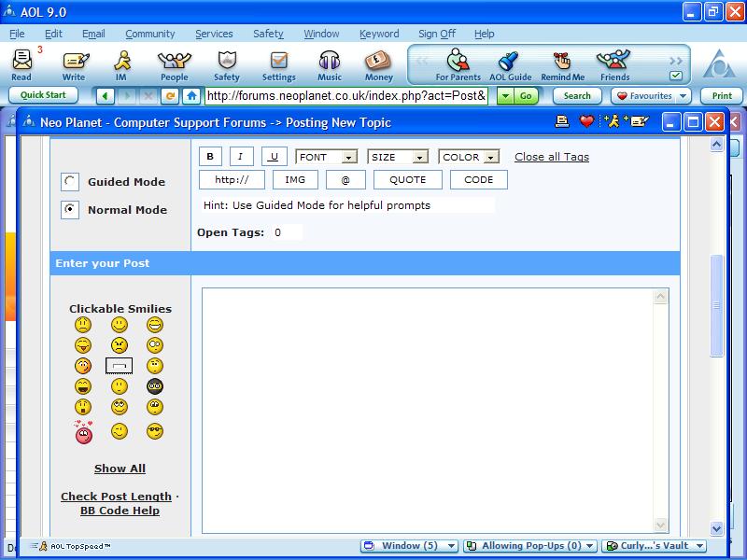Click the Bold B button
The image size is (747, 560).
click(x=210, y=156)
